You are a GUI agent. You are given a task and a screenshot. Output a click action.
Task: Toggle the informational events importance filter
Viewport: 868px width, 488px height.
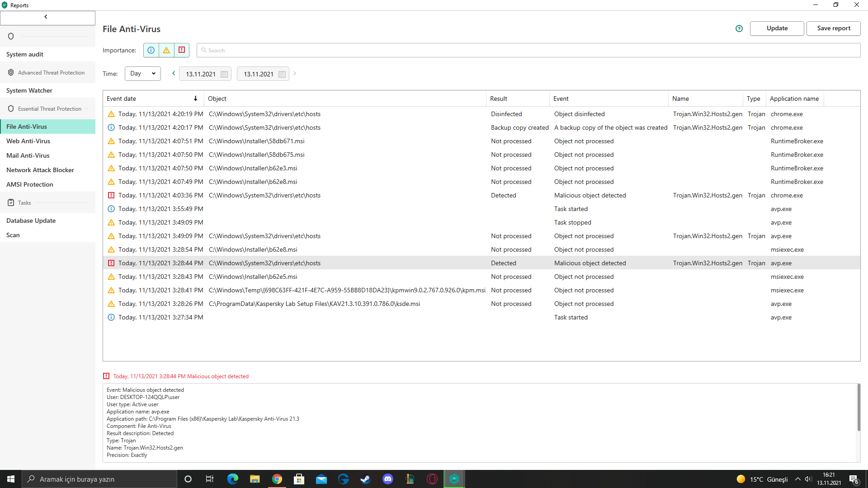[x=151, y=50]
